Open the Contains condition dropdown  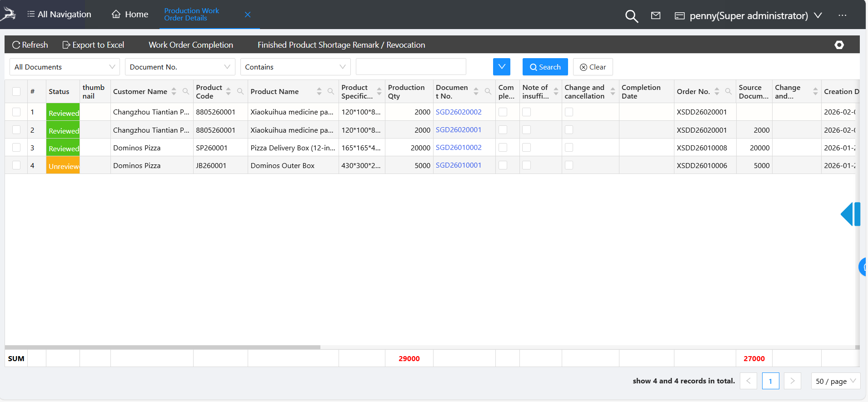[x=295, y=67]
